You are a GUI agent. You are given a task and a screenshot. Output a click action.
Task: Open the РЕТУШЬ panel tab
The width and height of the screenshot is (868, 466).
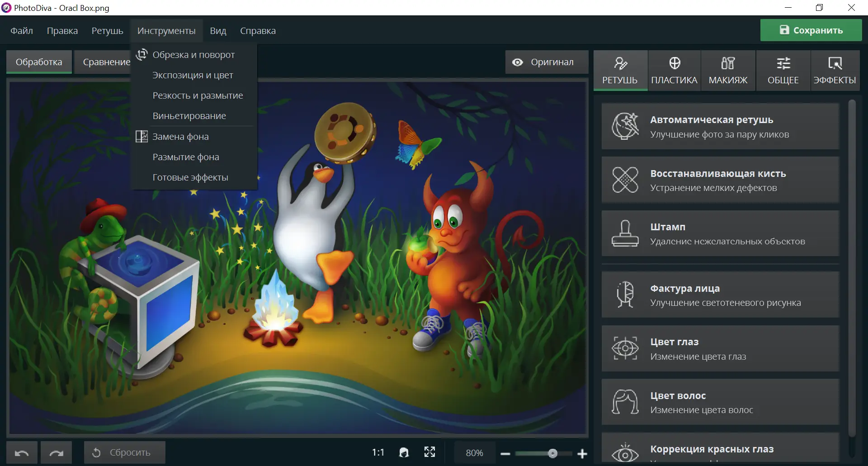click(x=620, y=71)
